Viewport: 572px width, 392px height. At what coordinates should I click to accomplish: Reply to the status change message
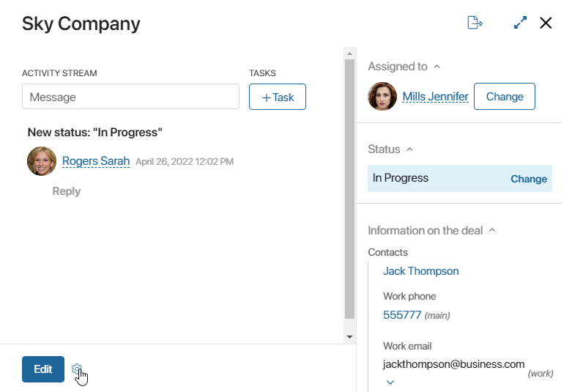pyautogui.click(x=66, y=191)
